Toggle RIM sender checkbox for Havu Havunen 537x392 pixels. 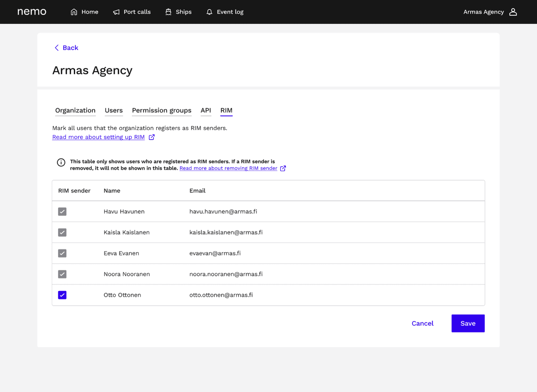[62, 211]
